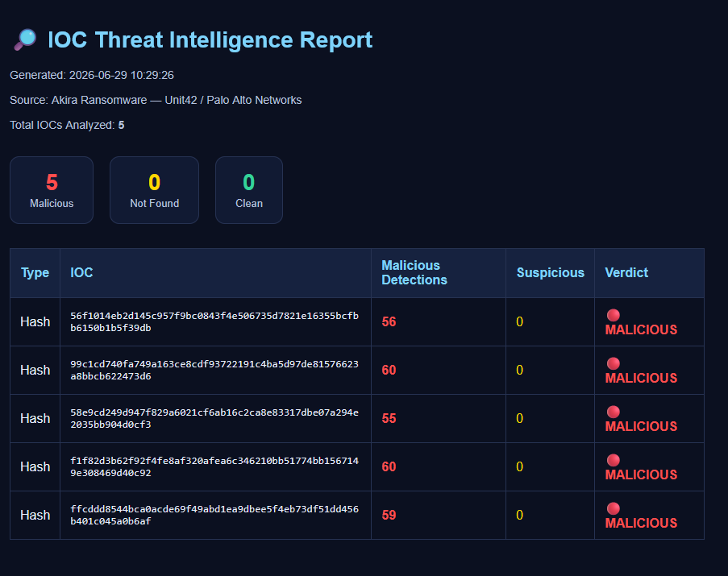Click the IOC Threat Intelligence Report title
The width and height of the screenshot is (728, 576).
click(210, 40)
